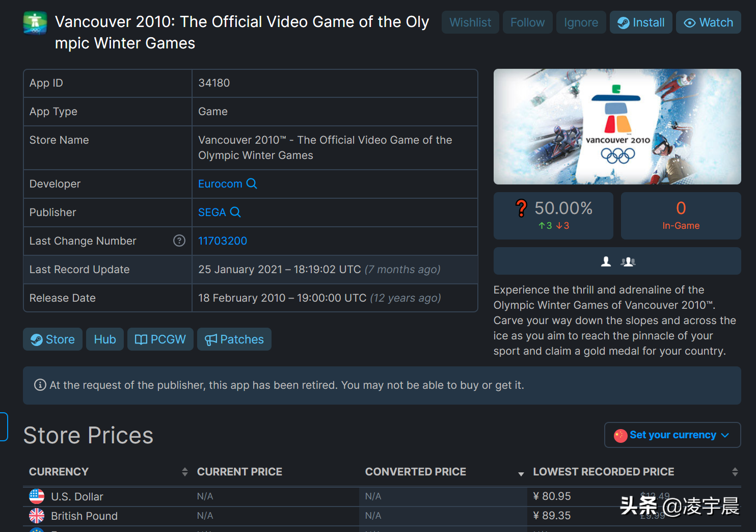Search by developer Eurocom magnifier icon
This screenshot has width=756, height=532.
point(252,183)
